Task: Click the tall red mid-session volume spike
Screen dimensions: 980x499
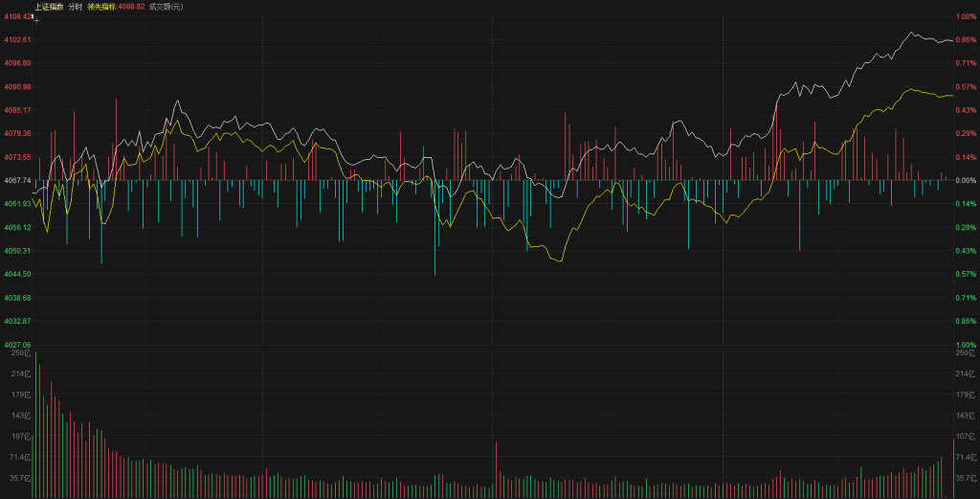Action: (x=496, y=469)
